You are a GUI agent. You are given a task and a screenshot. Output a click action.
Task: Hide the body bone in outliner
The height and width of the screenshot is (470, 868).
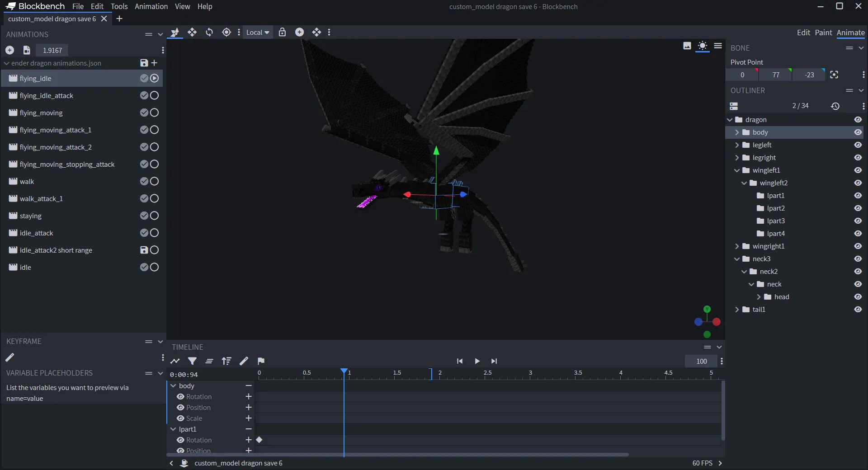[x=858, y=132]
